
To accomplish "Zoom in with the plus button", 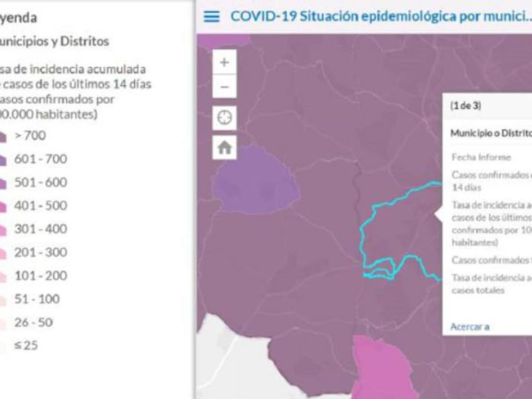I will click(x=224, y=63).
